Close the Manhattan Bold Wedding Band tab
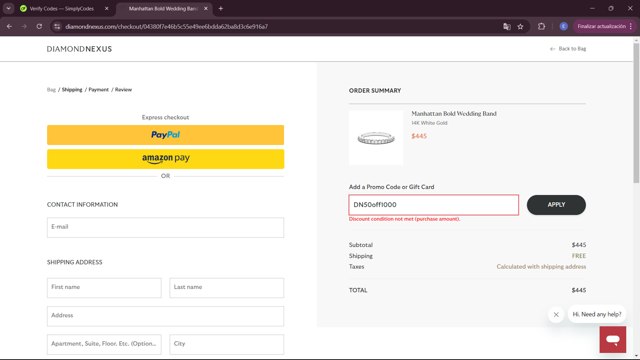The image size is (640, 360). coord(206,9)
